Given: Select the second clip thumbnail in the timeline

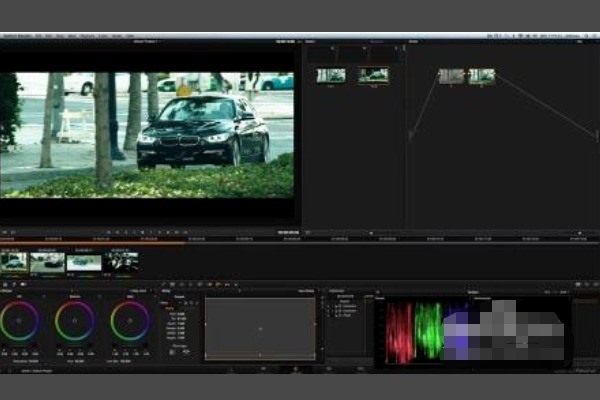Looking at the screenshot, I should tap(47, 262).
